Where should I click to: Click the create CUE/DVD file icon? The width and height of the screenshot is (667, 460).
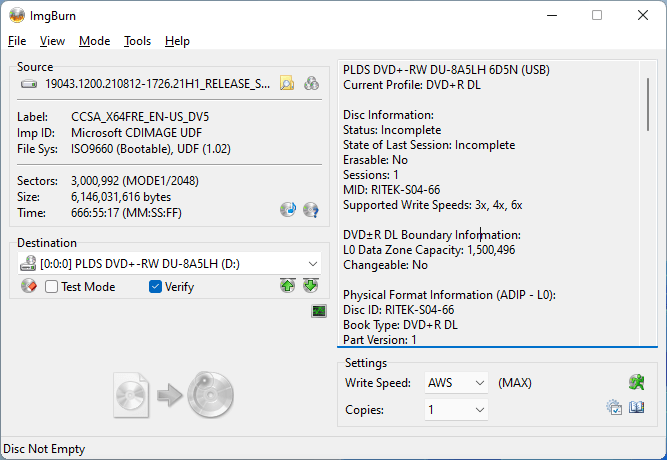[x=311, y=84]
